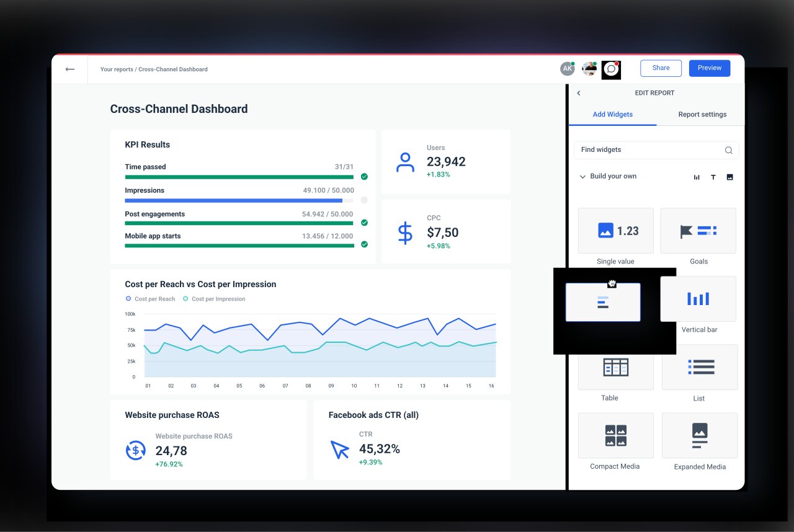Click the image widget filter icon
This screenshot has height=532, width=794.
[x=729, y=177]
